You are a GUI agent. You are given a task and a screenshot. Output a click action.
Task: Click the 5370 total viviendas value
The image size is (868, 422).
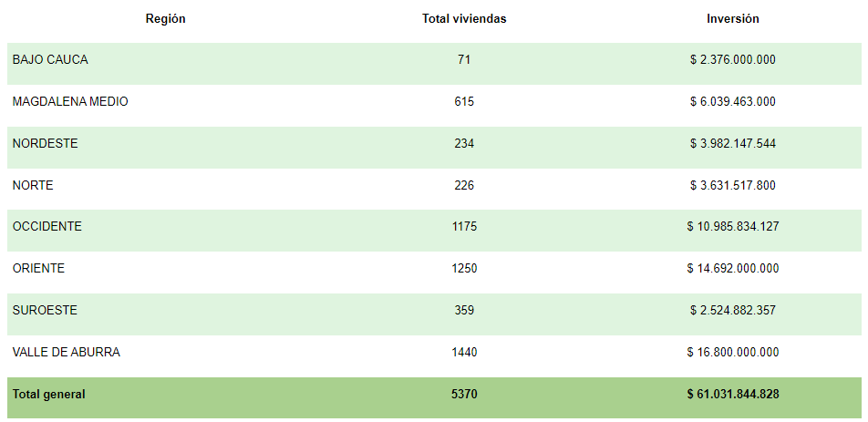[x=464, y=395]
